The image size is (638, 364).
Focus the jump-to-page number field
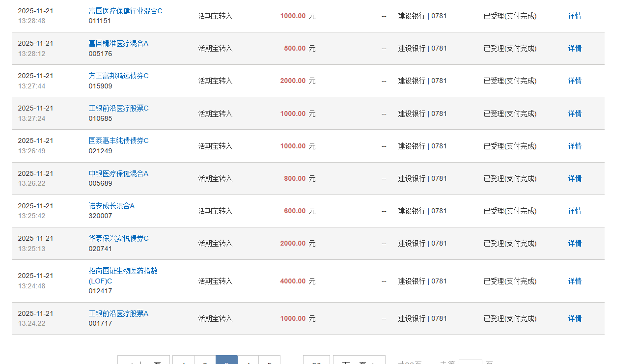471,362
